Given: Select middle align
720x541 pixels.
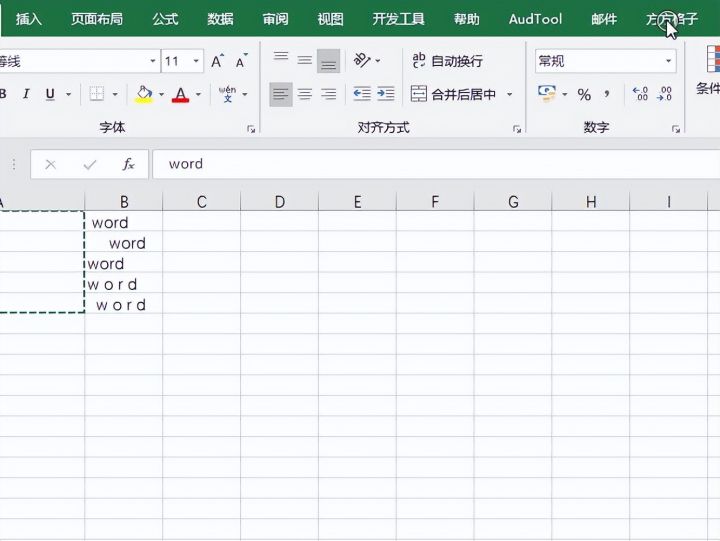Looking at the screenshot, I should pyautogui.click(x=304, y=60).
